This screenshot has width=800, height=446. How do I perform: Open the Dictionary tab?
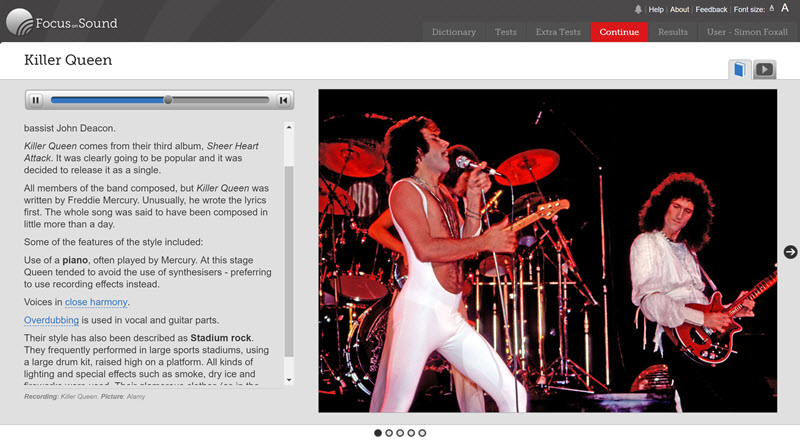pos(454,32)
